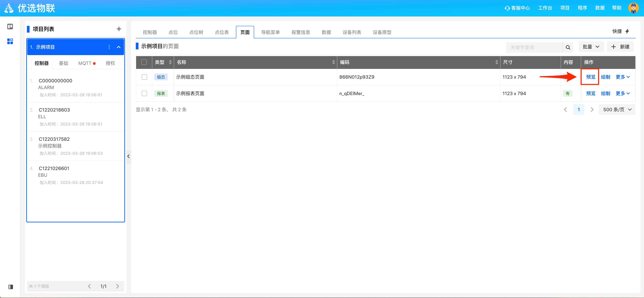Open 示例项目 three-dot options menu
This screenshot has height=298, width=644.
[109, 47]
